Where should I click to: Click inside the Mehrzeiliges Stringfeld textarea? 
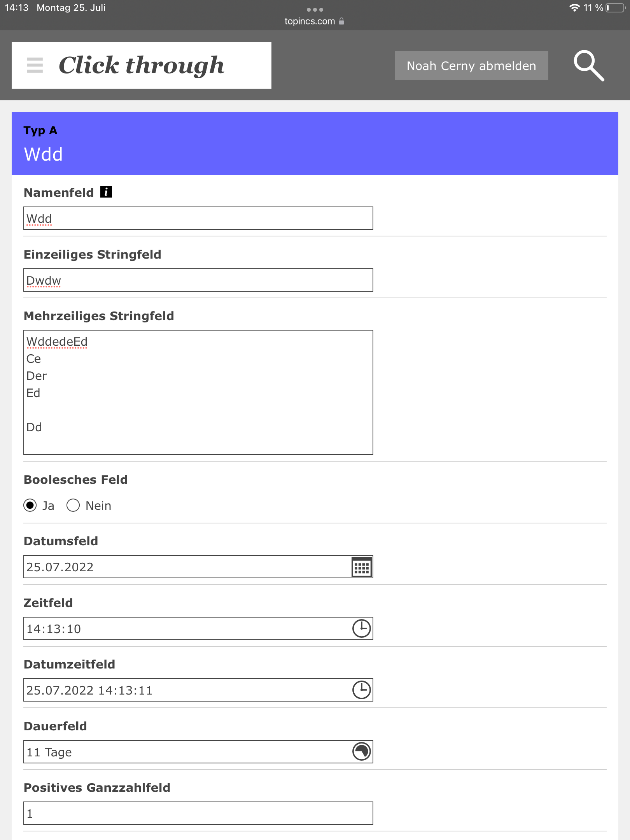198,392
